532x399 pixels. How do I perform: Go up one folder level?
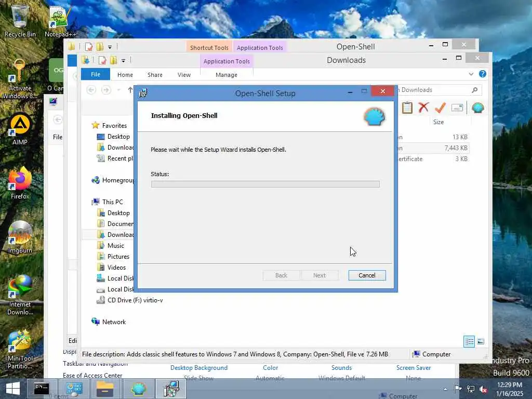click(x=130, y=90)
